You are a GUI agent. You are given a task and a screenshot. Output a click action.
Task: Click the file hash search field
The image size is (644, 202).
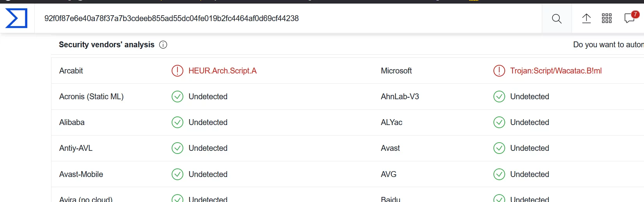[288, 18]
